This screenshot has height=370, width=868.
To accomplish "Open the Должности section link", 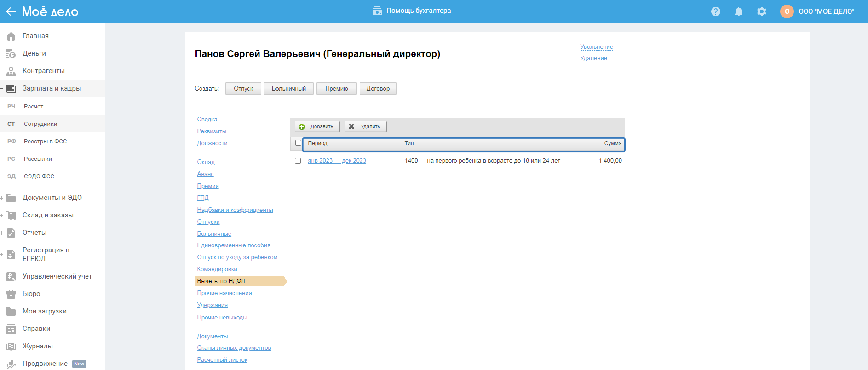I will tap(212, 143).
